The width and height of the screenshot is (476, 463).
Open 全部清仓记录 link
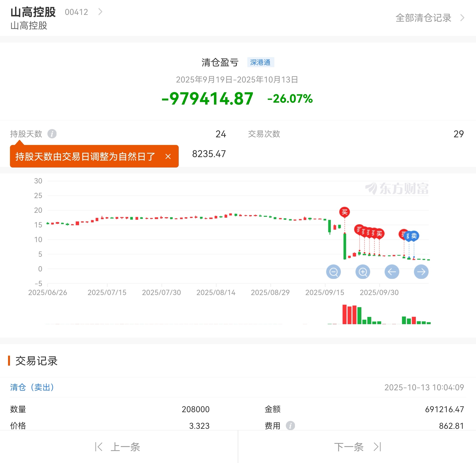pos(423,18)
